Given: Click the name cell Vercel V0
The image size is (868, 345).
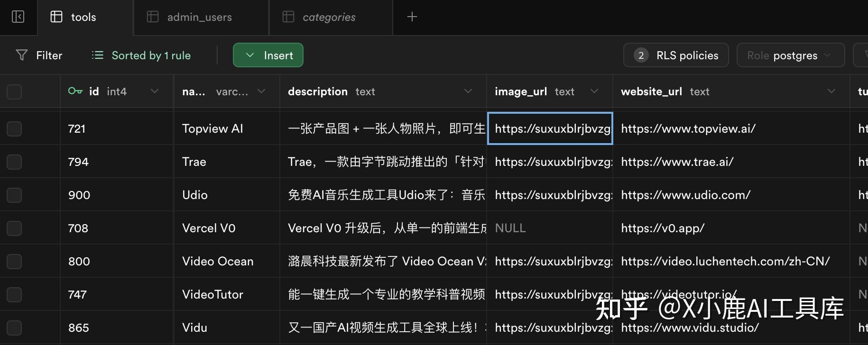Looking at the screenshot, I should click(x=227, y=228).
